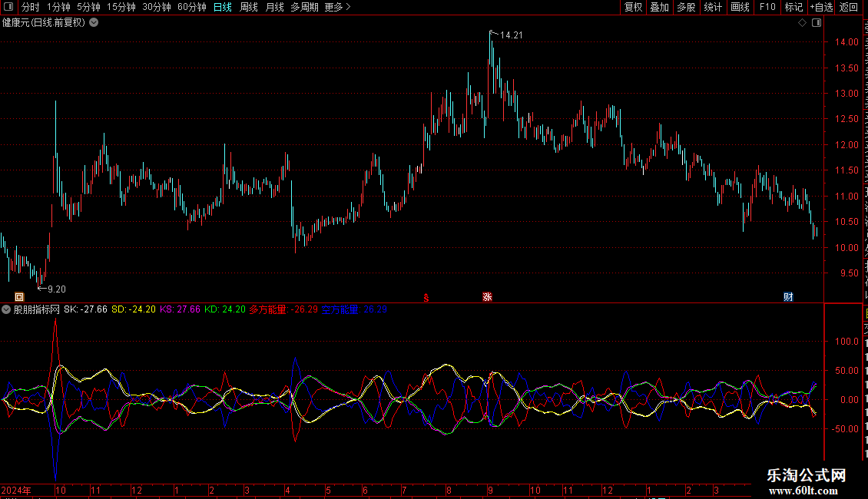The image size is (868, 499).
Task: Open F10 company information
Action: pyautogui.click(x=767, y=7)
